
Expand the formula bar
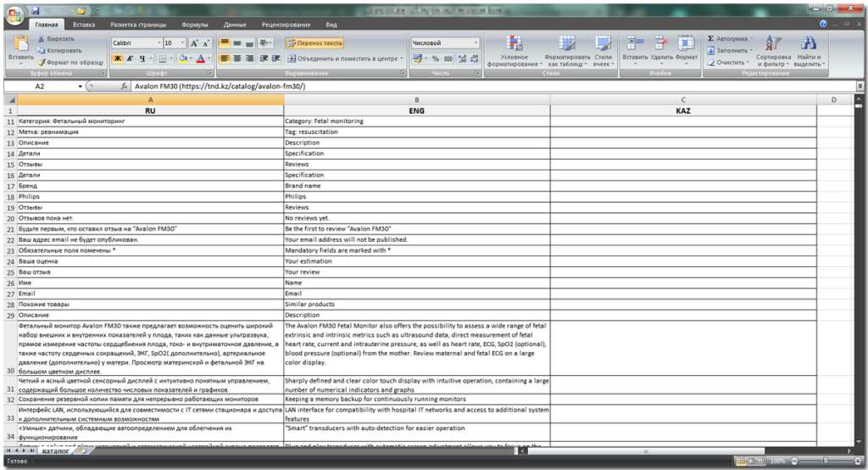(860, 87)
